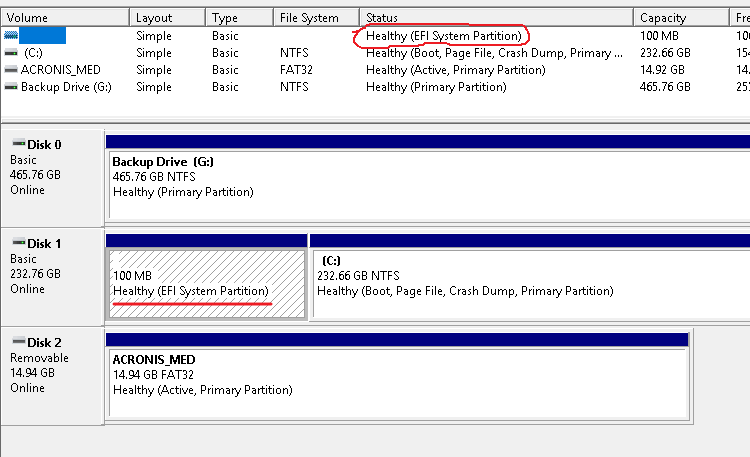Click the Disk 0 drive icon
Image resolution: width=750 pixels, height=457 pixels.
[17, 144]
